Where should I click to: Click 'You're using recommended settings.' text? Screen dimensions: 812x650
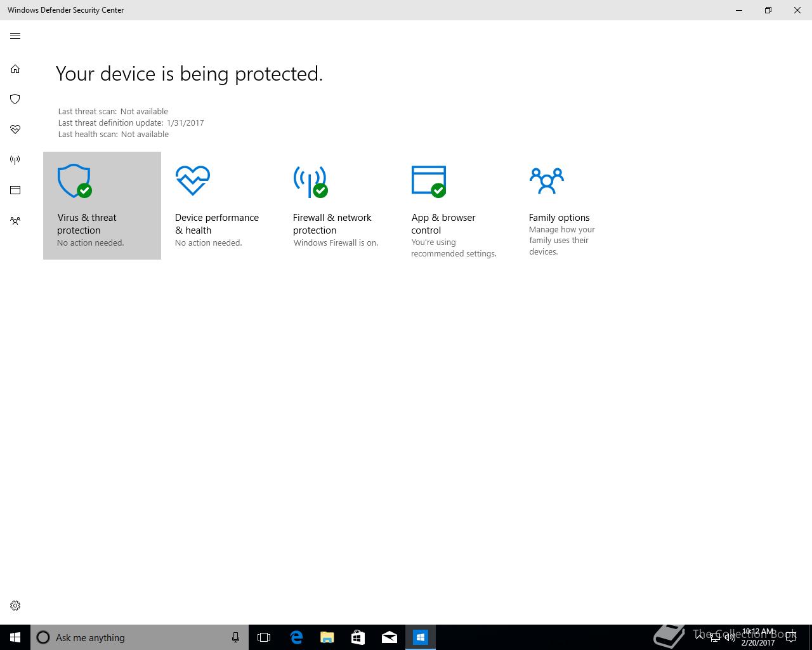pos(454,248)
